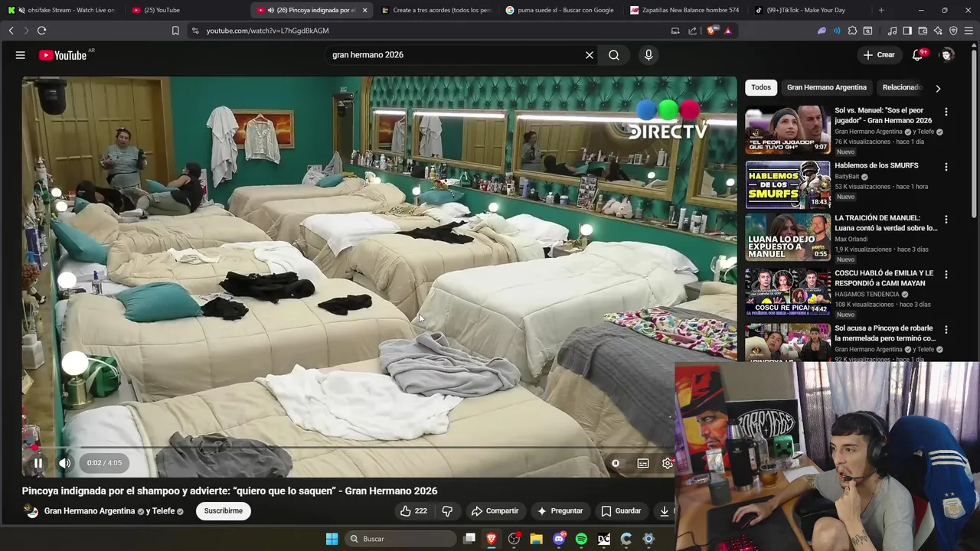The width and height of the screenshot is (980, 551).
Task: Open Leo AI sparkle icon
Action: [938, 31]
